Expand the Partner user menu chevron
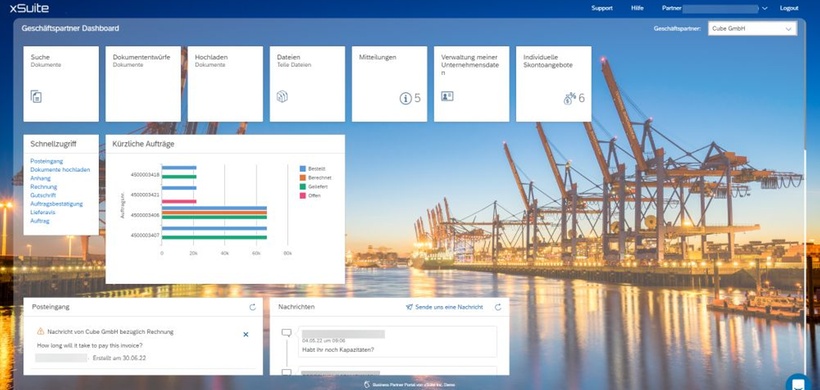 click(x=765, y=8)
